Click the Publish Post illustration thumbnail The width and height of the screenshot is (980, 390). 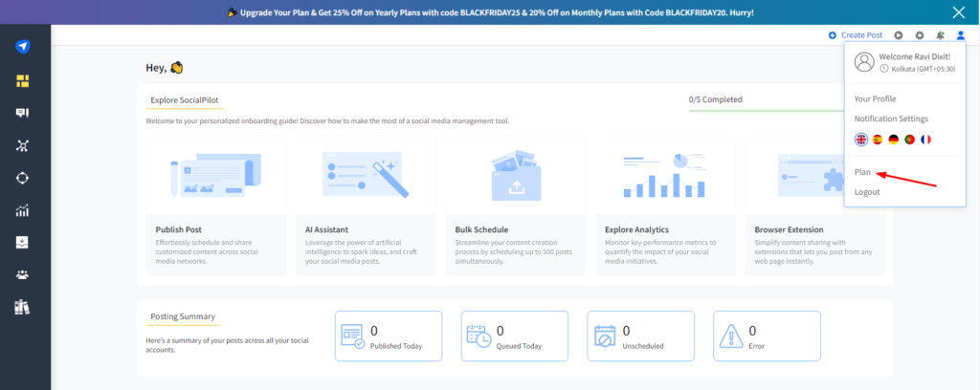pos(215,175)
